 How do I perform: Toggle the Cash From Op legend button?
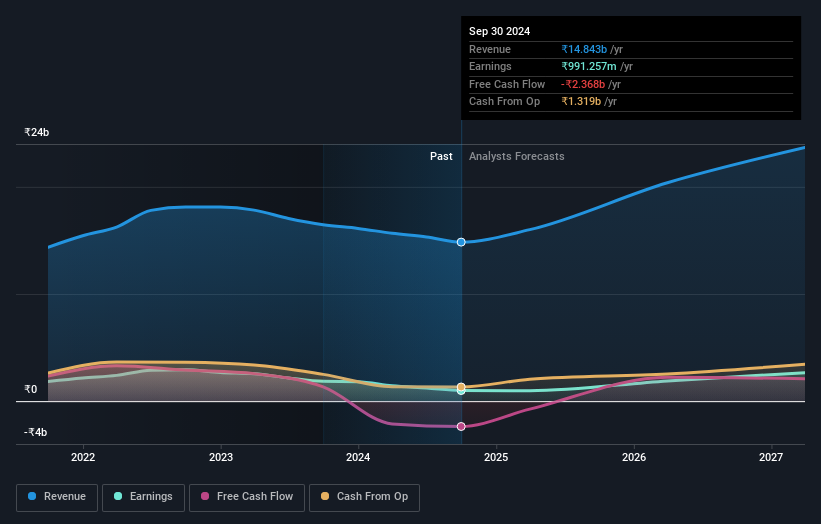(364, 497)
